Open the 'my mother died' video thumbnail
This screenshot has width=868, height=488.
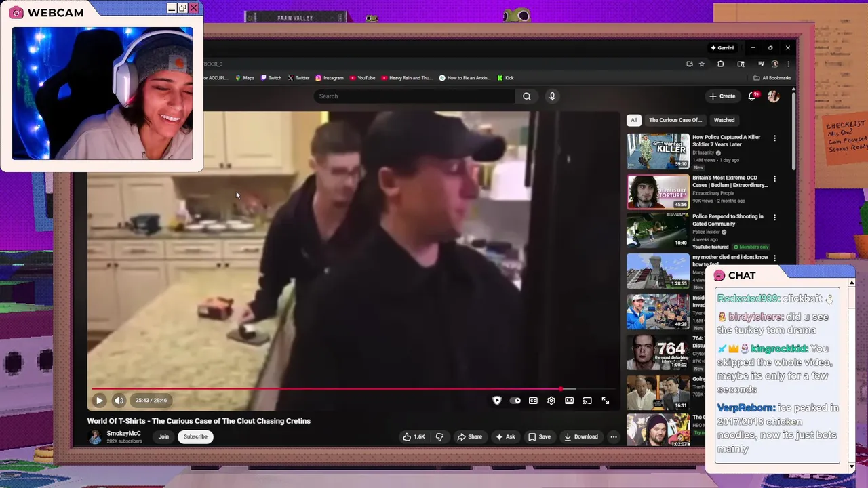[x=658, y=271]
